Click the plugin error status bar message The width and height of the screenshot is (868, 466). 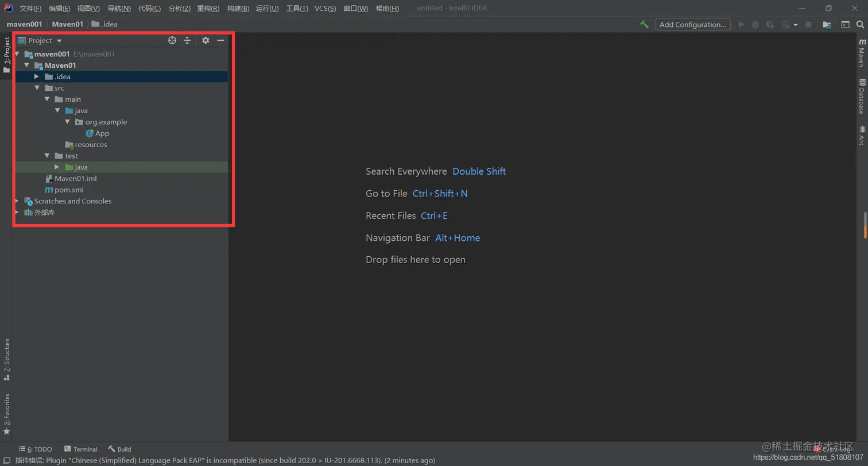click(225, 460)
